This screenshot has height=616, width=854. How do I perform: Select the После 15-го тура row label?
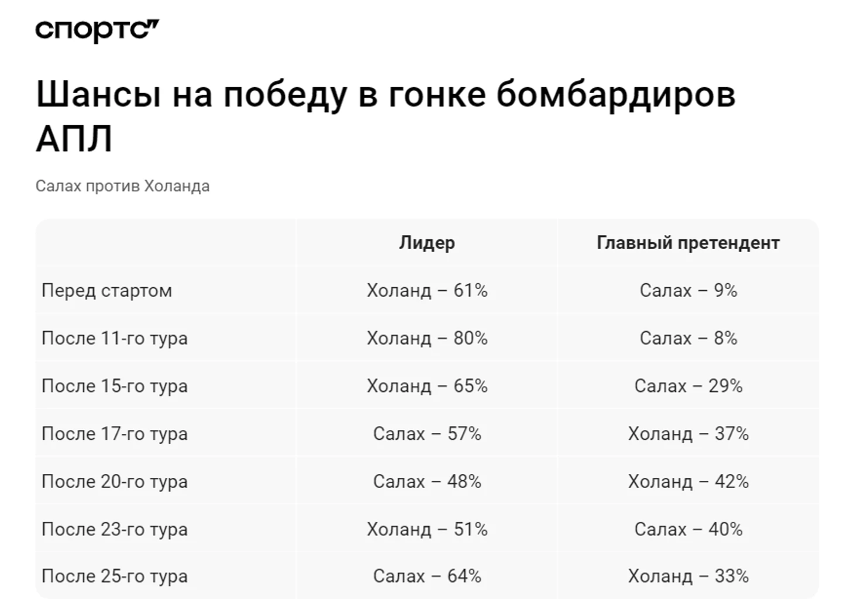pyautogui.click(x=114, y=386)
